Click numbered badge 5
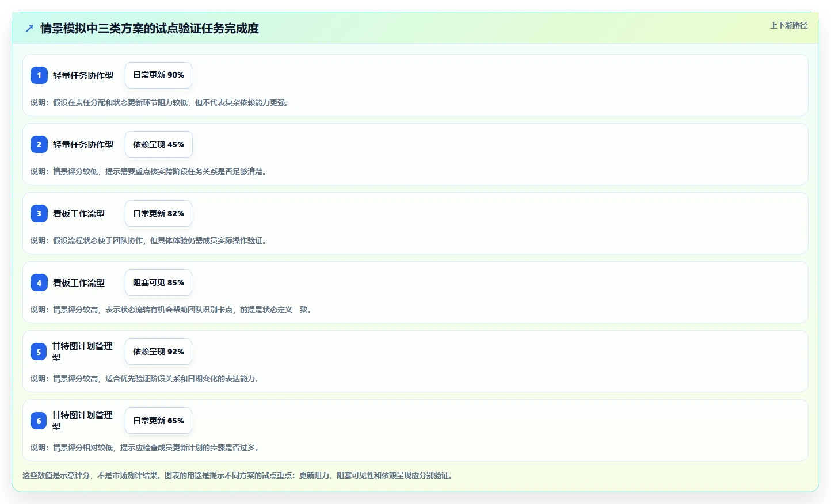 coord(39,352)
